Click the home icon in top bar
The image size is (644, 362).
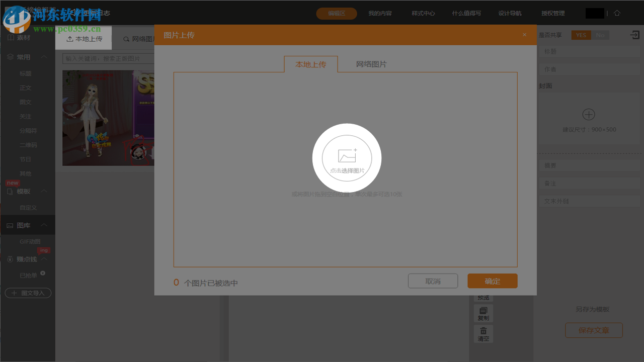(x=617, y=13)
